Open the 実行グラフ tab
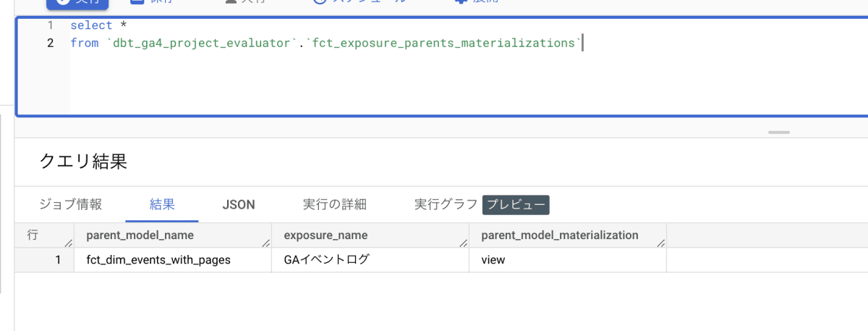The width and height of the screenshot is (868, 331). coord(446,204)
